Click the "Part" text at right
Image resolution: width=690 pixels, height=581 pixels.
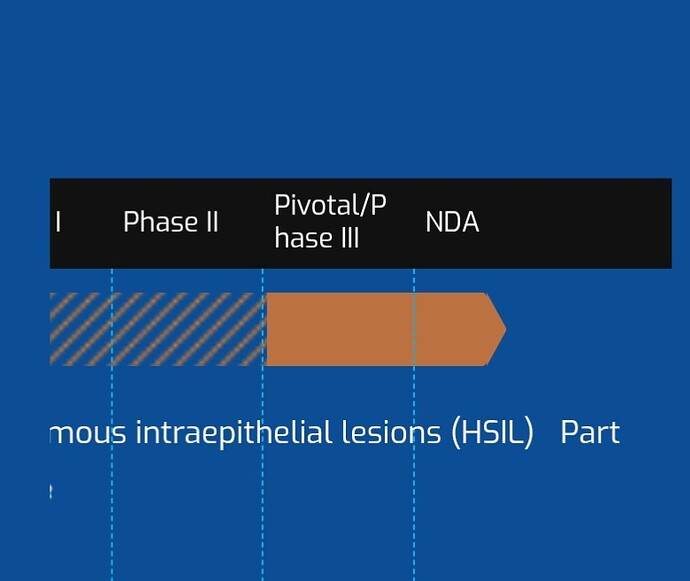590,433
